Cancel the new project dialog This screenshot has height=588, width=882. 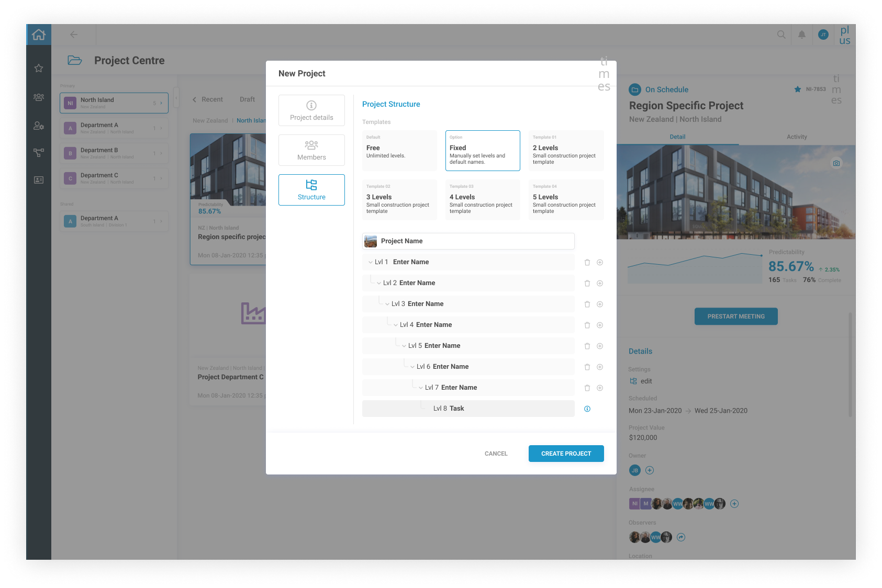(x=496, y=454)
